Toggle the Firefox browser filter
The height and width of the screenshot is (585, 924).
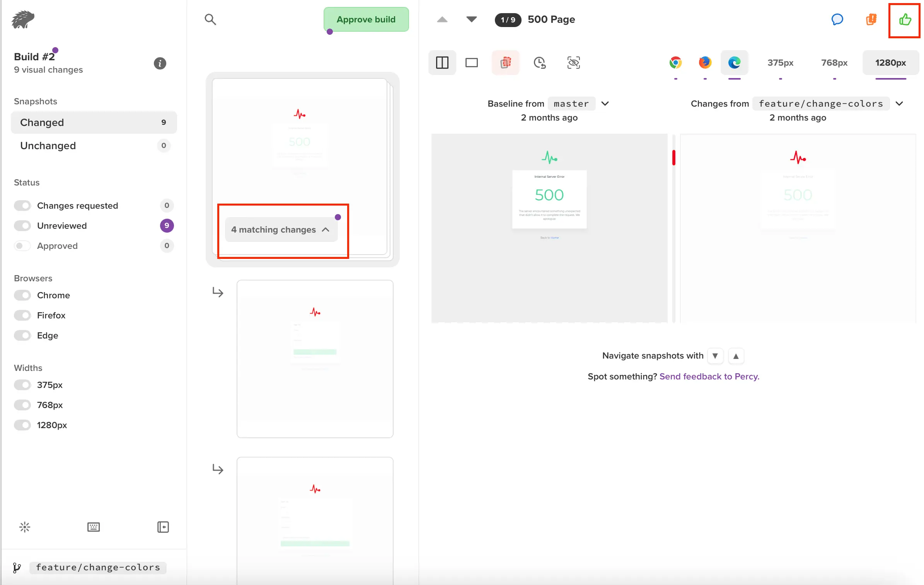[22, 315]
